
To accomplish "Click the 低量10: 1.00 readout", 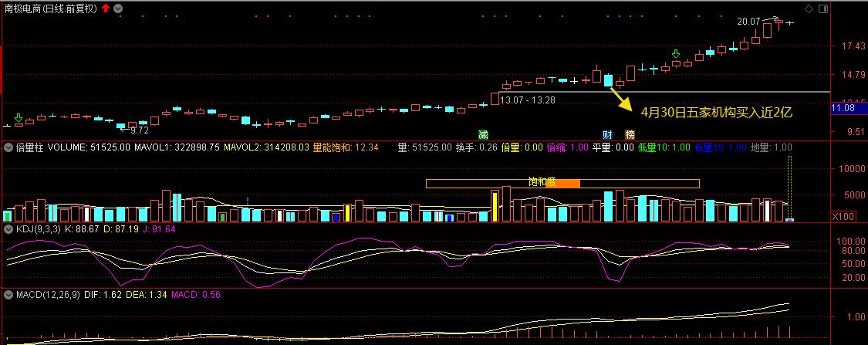I will pyautogui.click(x=664, y=147).
